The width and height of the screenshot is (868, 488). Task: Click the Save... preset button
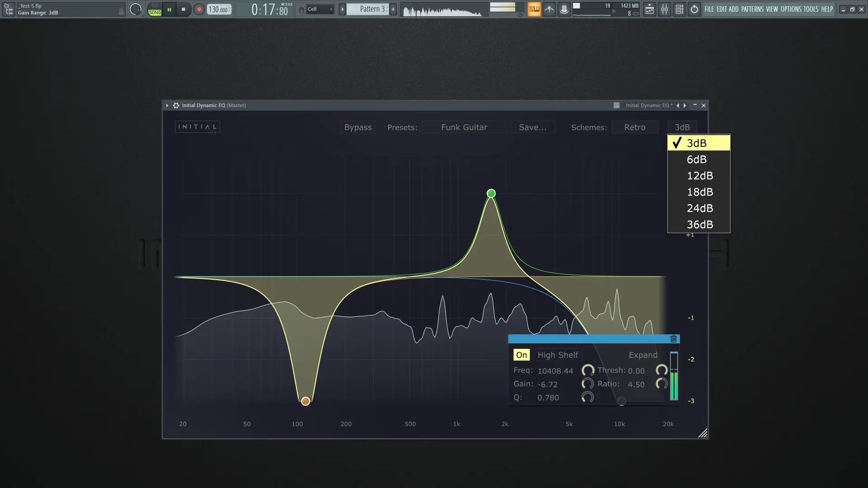click(x=533, y=127)
